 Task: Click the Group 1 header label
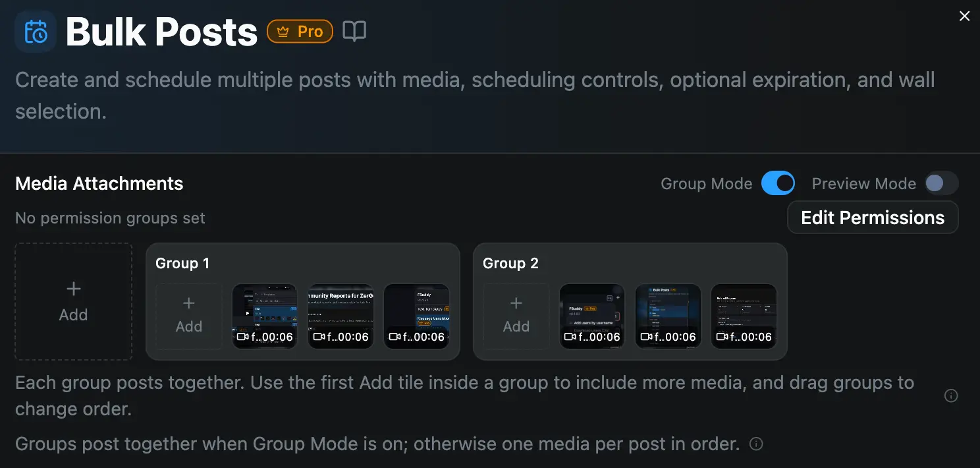click(x=182, y=263)
